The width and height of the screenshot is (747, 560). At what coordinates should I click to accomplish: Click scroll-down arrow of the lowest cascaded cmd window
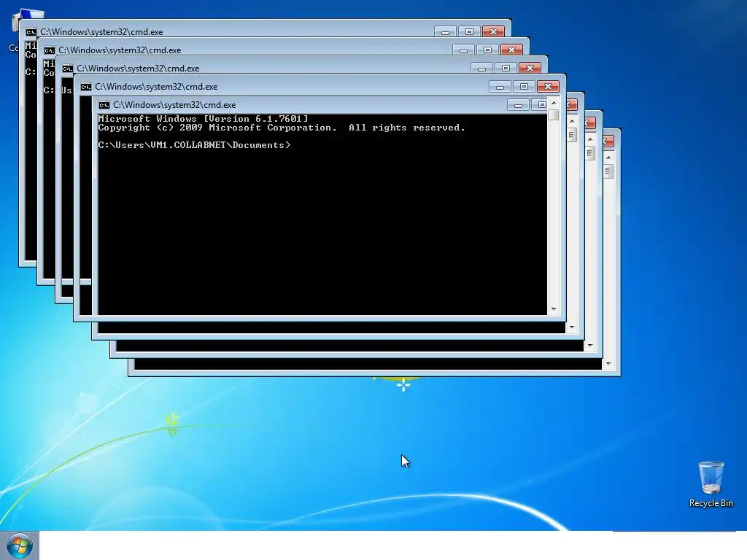pos(608,364)
